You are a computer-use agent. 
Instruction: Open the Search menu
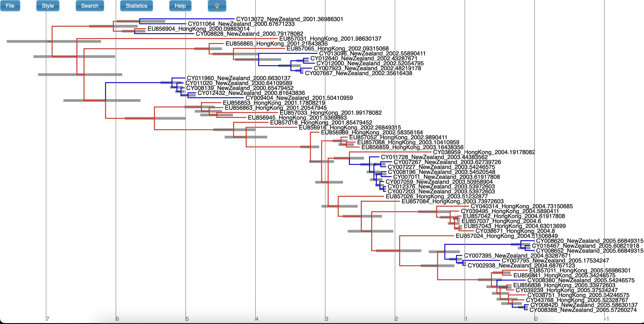[90, 6]
